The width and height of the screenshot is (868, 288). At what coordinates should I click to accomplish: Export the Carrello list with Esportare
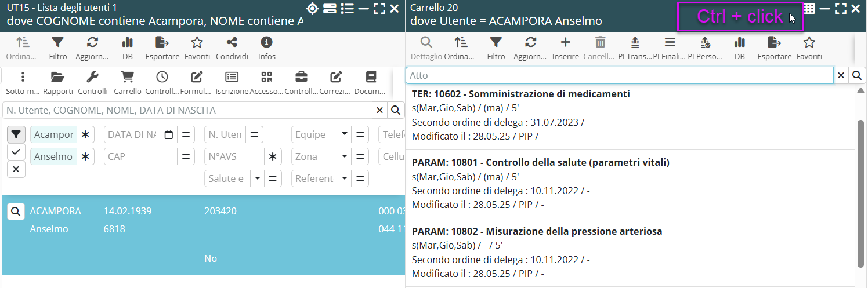point(774,47)
